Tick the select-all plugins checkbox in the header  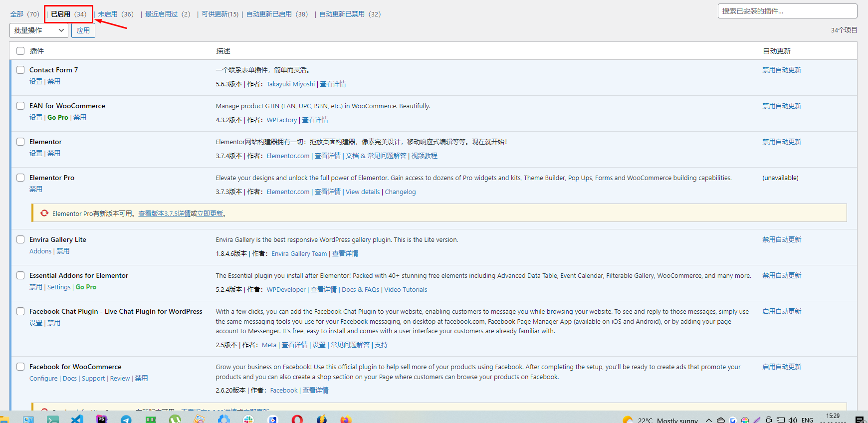(x=20, y=51)
